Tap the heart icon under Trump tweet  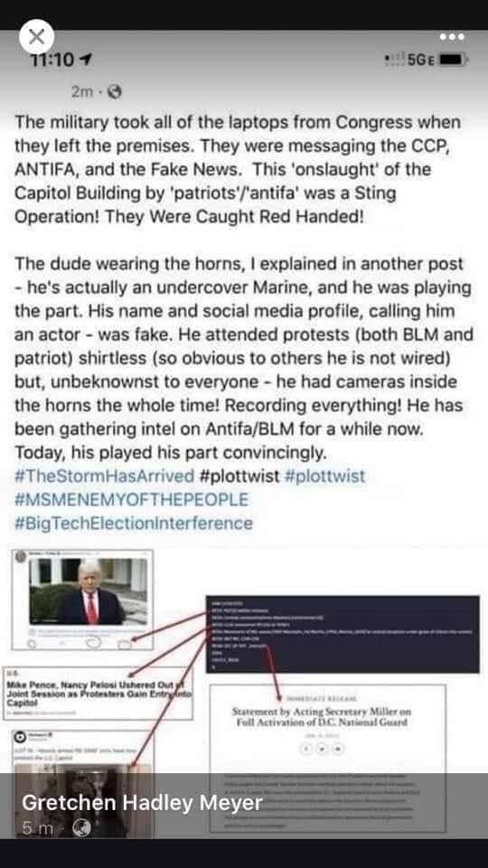click(95, 641)
